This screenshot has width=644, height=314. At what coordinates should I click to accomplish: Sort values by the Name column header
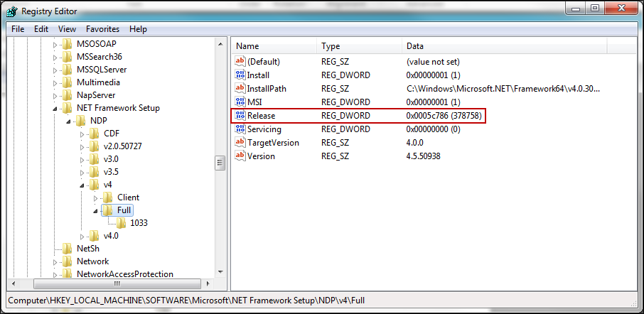(x=274, y=46)
